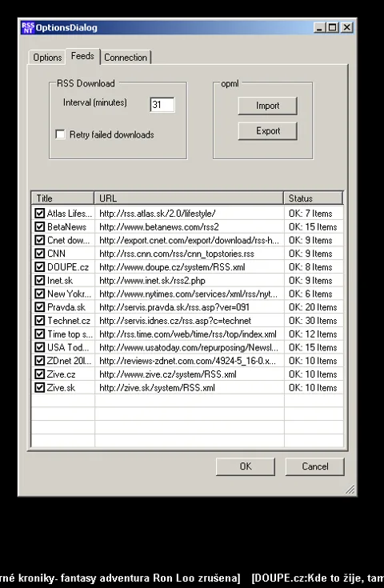Uncheck the Technet.cz feed checkbox
Viewport: 384px width, 588px height.
pyautogui.click(x=40, y=321)
